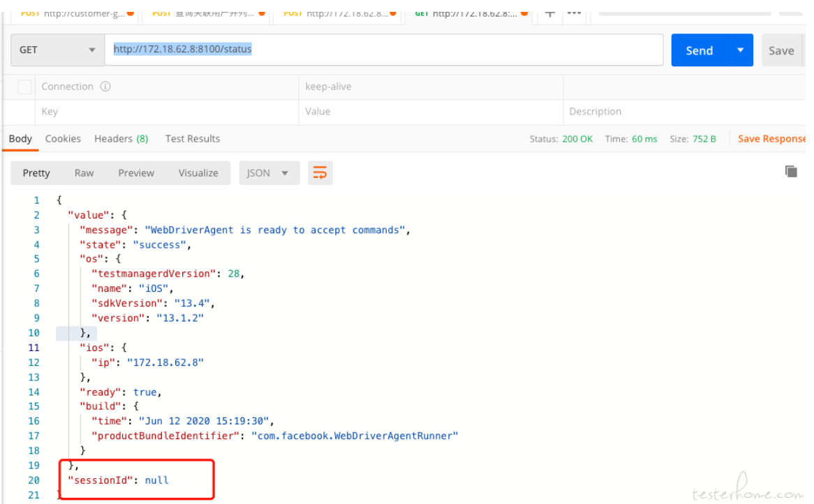Click the "sdkVersion": "13.4" line
Image resolution: width=814 pixels, height=504 pixels.
point(153,303)
